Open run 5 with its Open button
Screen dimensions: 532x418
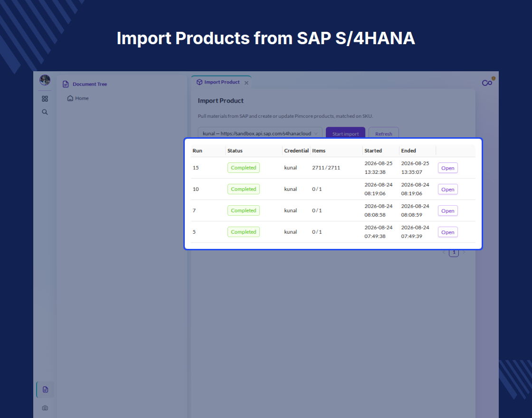[x=448, y=232]
